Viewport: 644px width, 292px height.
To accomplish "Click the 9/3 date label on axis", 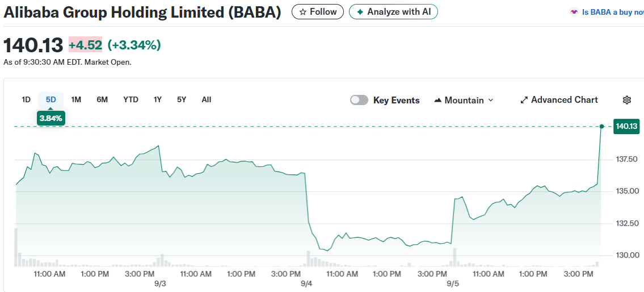I will [160, 284].
